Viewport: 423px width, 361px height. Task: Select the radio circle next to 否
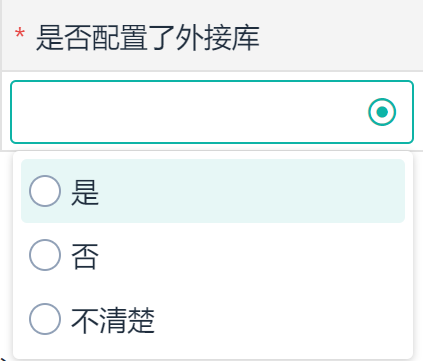(45, 255)
